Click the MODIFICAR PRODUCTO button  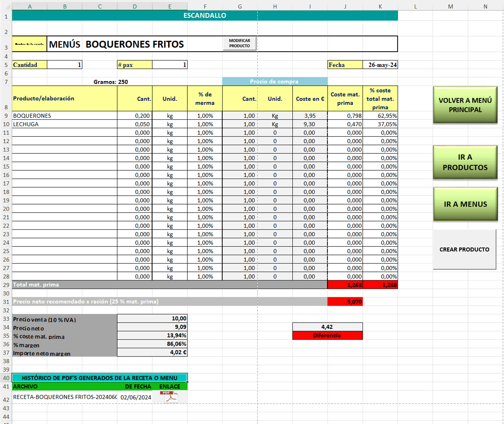tap(240, 43)
